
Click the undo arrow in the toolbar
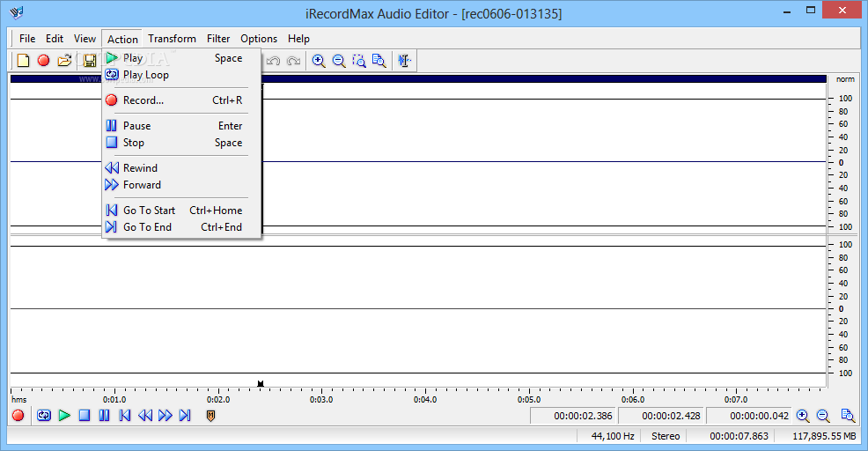(273, 61)
